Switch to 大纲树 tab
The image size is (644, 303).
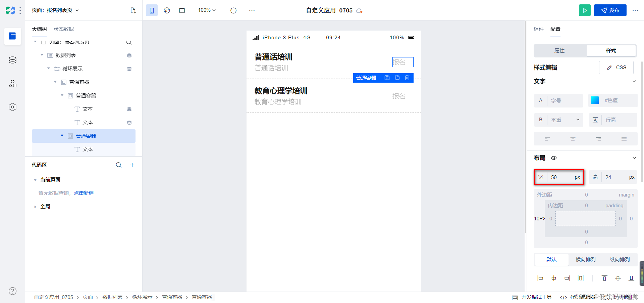tap(39, 29)
